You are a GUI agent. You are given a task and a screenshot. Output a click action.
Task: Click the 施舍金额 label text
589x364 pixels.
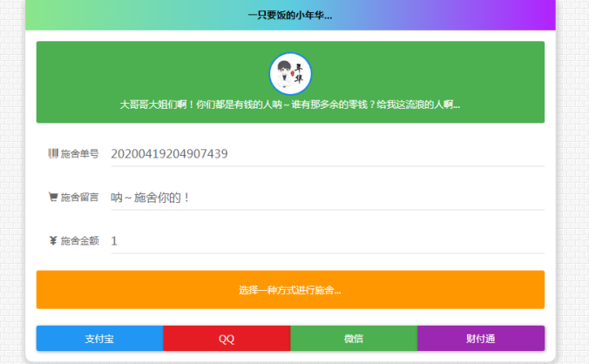click(x=79, y=240)
